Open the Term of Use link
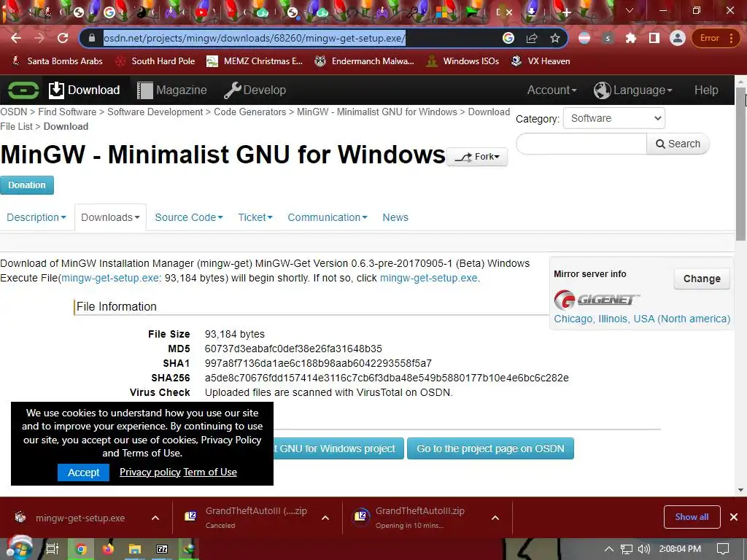 210,472
